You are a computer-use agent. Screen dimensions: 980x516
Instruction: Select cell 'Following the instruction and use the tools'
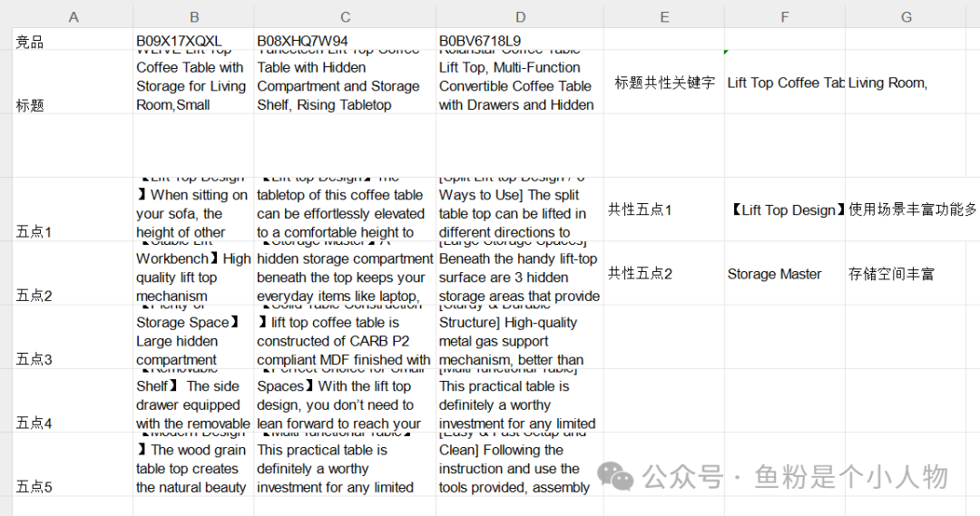coord(520,464)
